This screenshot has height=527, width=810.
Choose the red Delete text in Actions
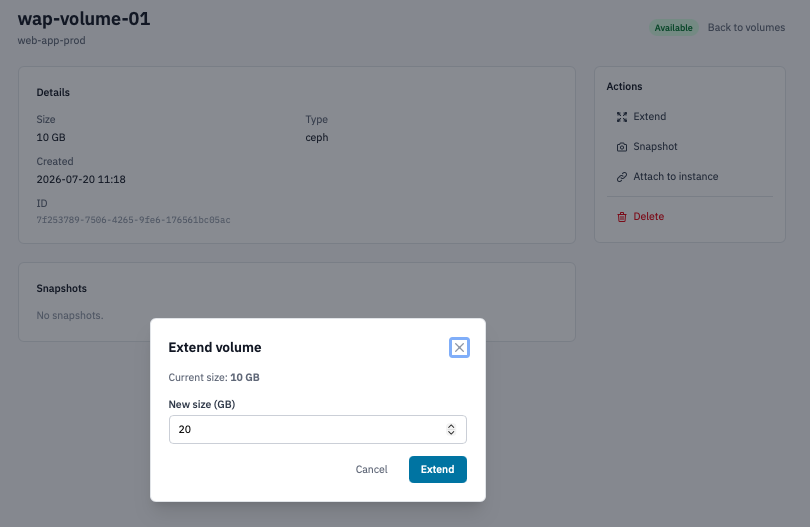tap(648, 216)
